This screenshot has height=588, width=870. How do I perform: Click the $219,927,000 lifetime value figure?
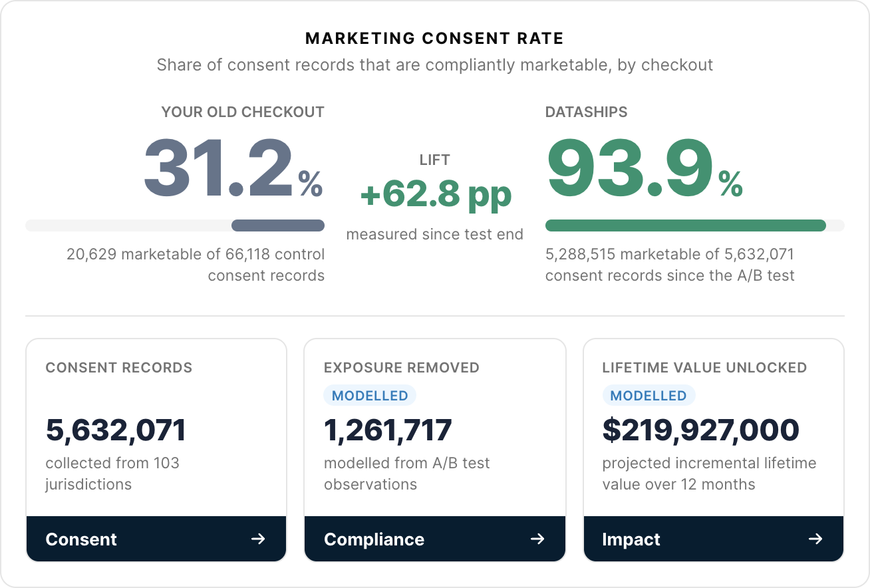701,430
